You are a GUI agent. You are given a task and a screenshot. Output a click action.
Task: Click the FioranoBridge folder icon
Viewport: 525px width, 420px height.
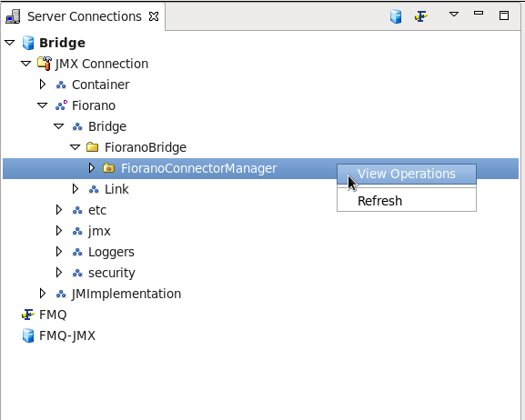[92, 147]
